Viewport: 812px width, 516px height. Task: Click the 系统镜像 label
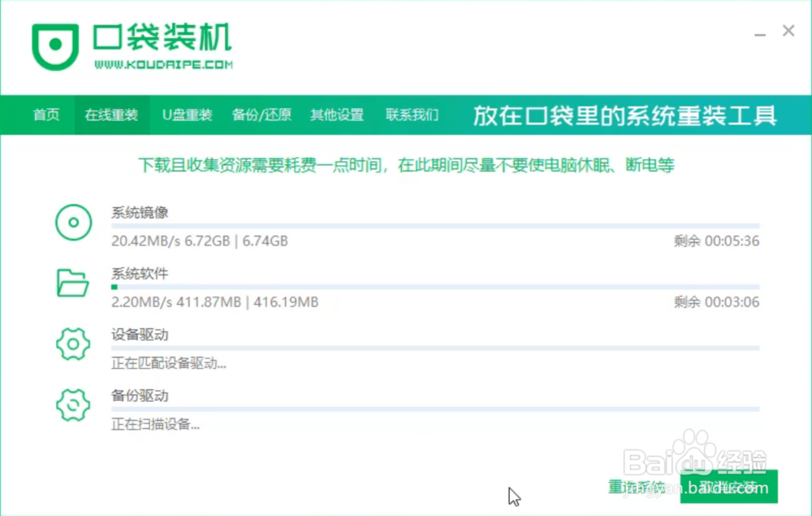140,212
